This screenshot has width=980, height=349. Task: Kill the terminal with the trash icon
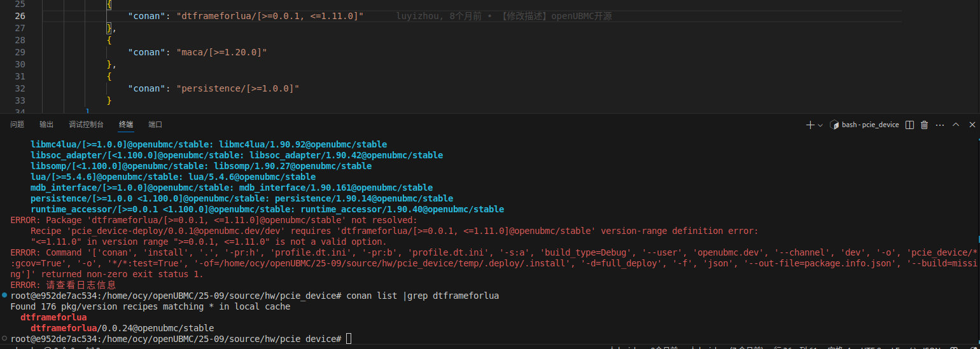925,125
